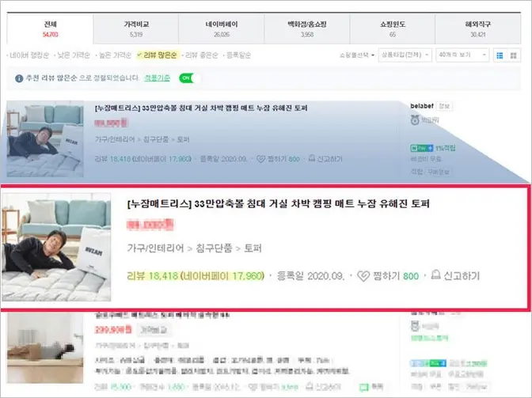Click the 239,000원 price in the bottom listing

click(113, 329)
